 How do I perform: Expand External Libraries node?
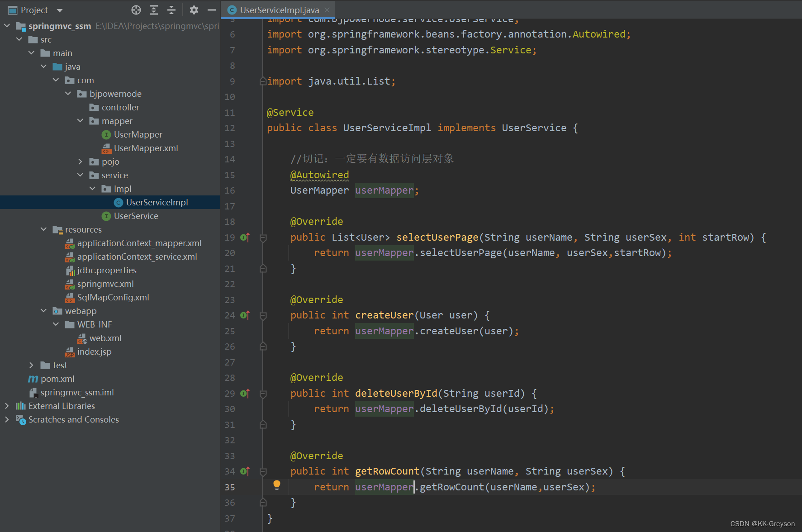pos(7,406)
